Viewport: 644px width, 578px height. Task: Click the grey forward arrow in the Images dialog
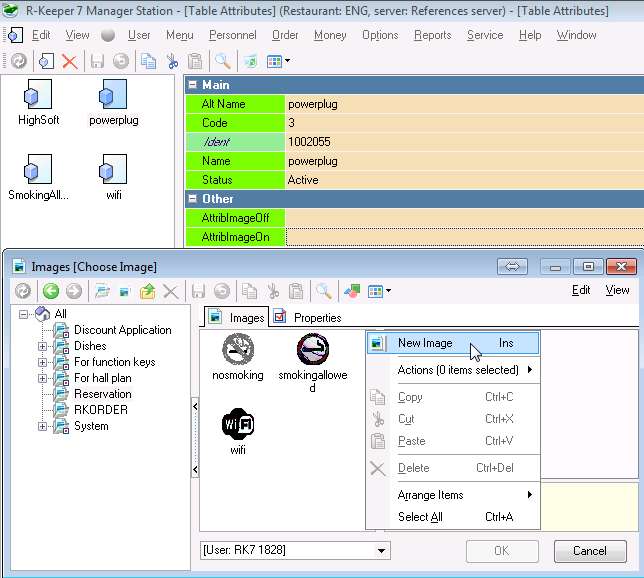(x=74, y=291)
